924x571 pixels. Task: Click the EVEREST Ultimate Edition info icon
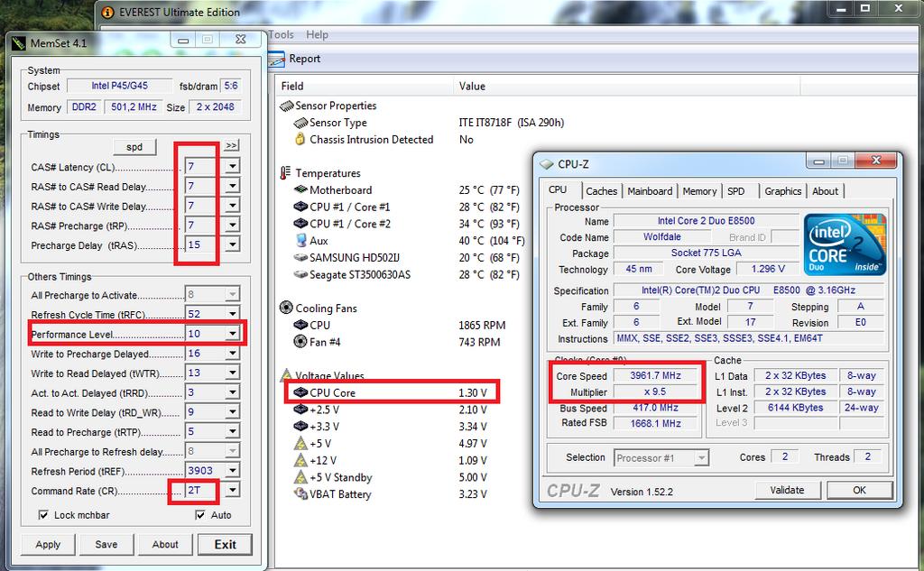coord(107,13)
